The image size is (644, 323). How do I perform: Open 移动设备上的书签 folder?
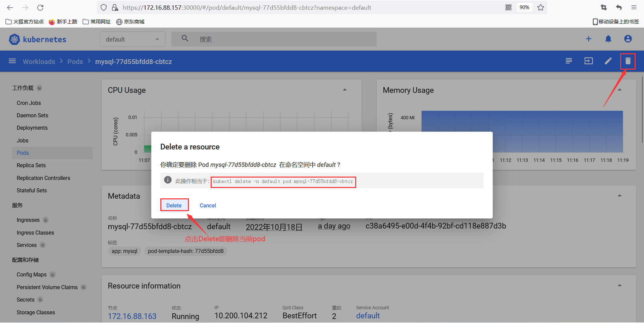click(x=616, y=21)
